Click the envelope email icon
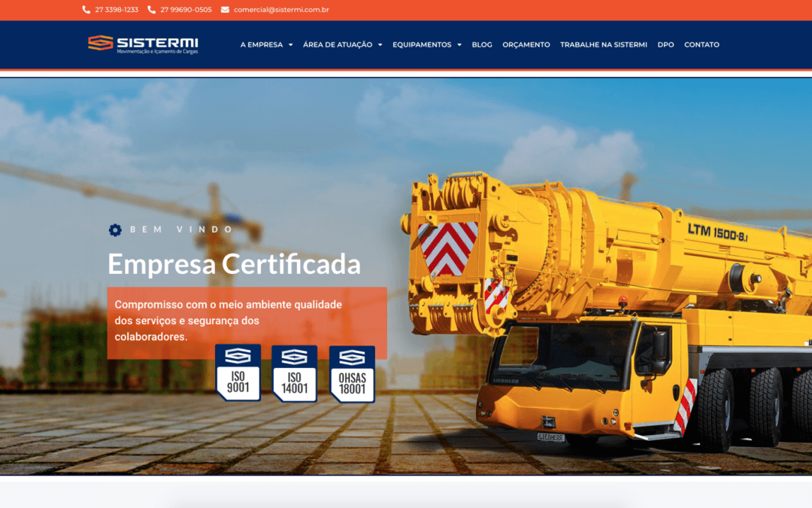 225,10
